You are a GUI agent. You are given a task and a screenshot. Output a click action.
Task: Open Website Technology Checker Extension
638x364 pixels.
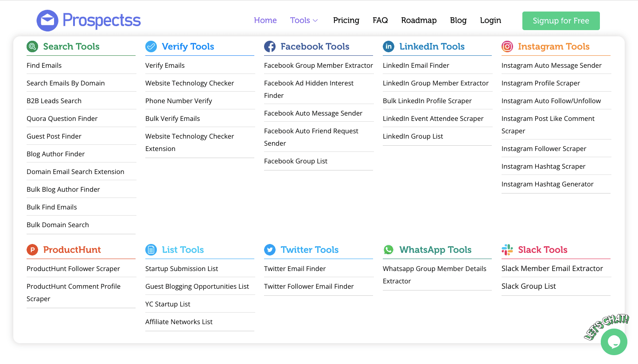[190, 143]
